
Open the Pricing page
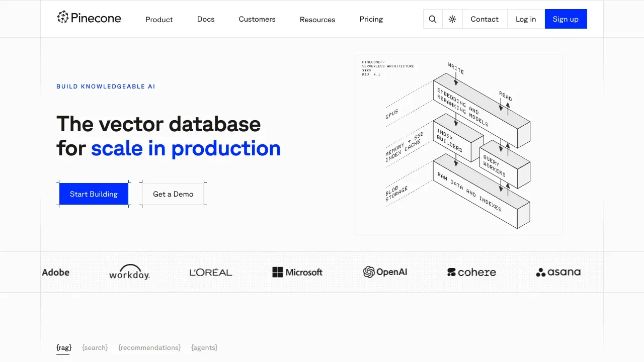(x=371, y=19)
